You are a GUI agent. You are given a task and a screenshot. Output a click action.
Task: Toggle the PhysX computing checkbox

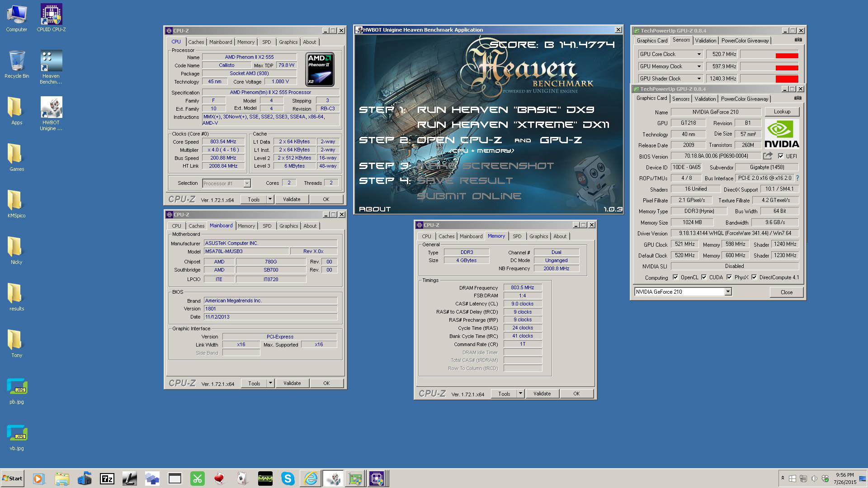click(x=729, y=277)
